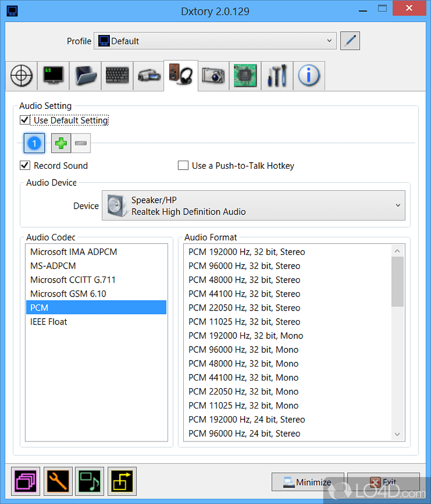
Task: Enable Use a Push-to-Talk Hotkey
Action: coord(183,165)
